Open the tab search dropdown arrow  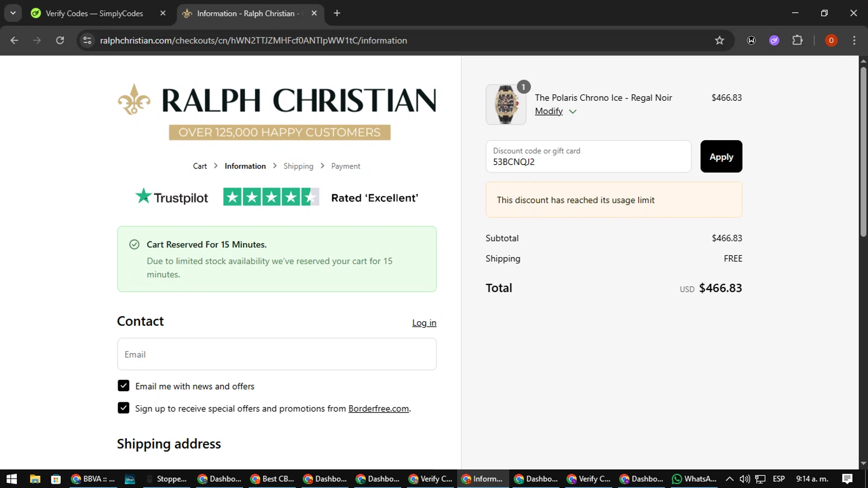(x=13, y=13)
